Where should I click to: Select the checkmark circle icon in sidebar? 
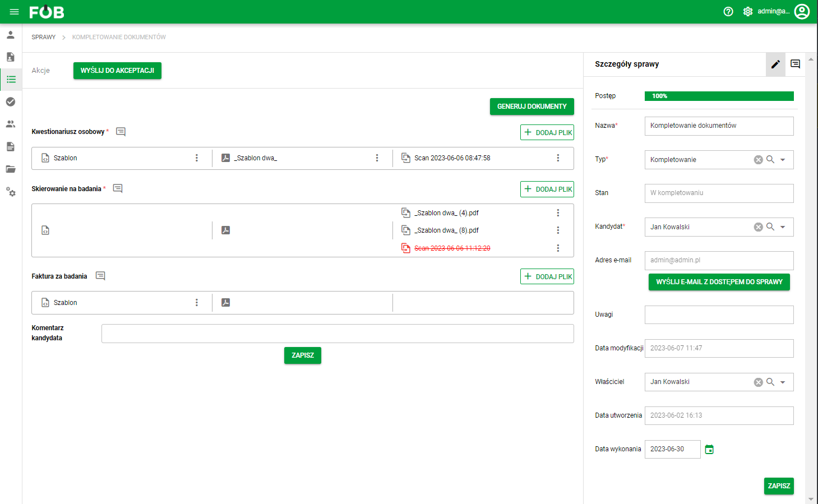coord(11,101)
